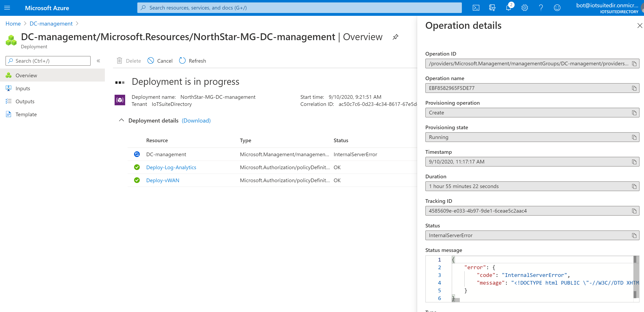Image resolution: width=644 pixels, height=312 pixels.
Task: Collapse the left navigation pane
Action: pyautogui.click(x=98, y=61)
